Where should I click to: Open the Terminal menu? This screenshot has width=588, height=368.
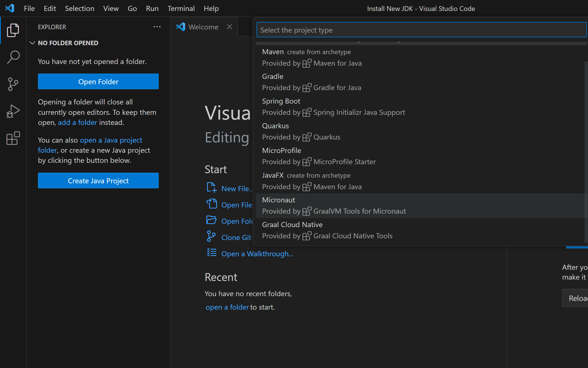tap(181, 8)
